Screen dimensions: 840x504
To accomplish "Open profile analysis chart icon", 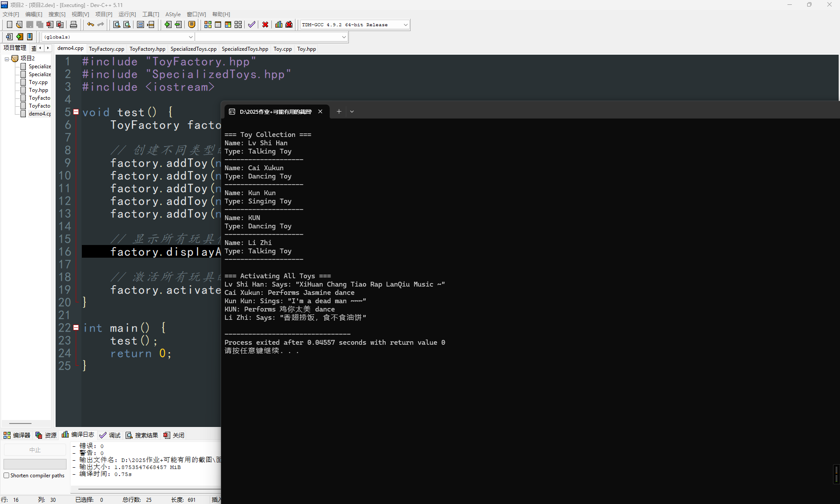I will pyautogui.click(x=279, y=24).
